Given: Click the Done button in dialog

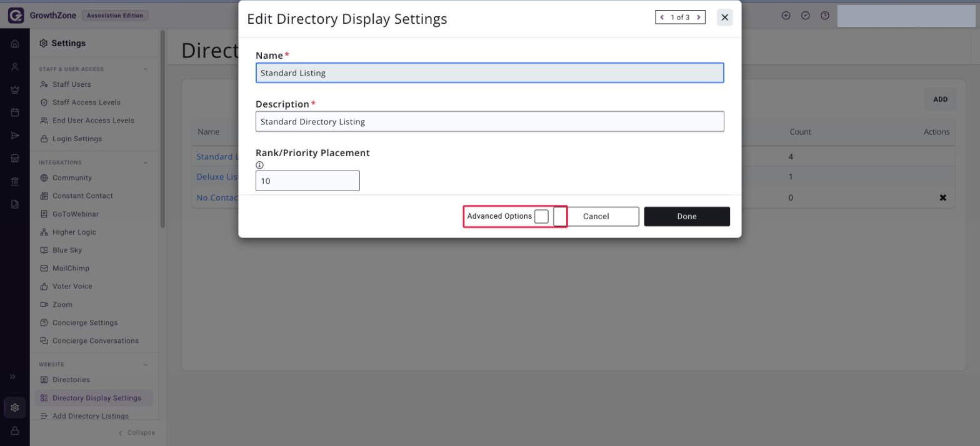Looking at the screenshot, I should click(x=687, y=216).
